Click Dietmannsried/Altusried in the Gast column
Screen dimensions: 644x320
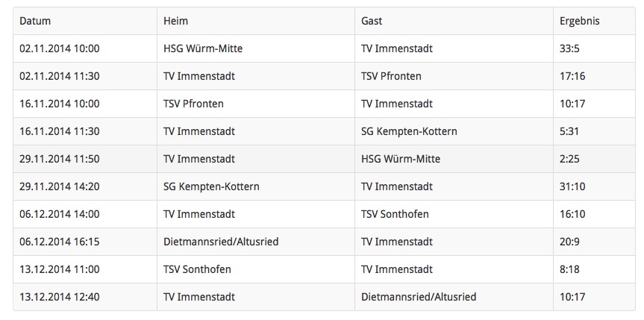pyautogui.click(x=419, y=297)
